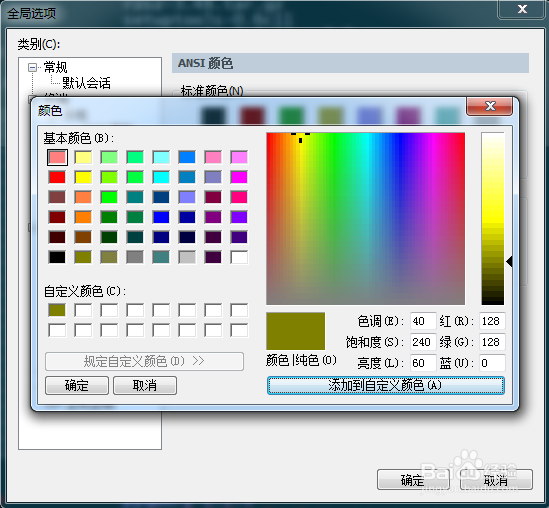Focus the hue (色调) input field
Image resolution: width=549 pixels, height=508 pixels.
pos(423,321)
